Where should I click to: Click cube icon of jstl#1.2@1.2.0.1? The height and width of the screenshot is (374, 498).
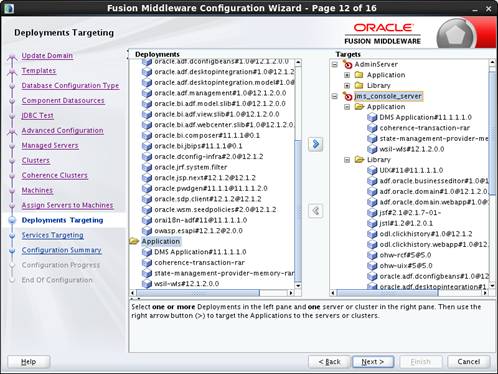tap(372, 223)
